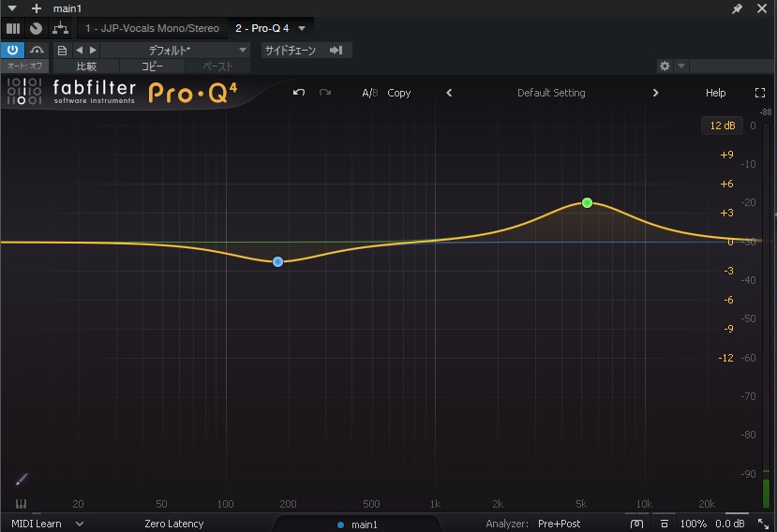Viewport: 777px width, 532px height.
Task: Click the コピー copy button
Action: click(152, 66)
